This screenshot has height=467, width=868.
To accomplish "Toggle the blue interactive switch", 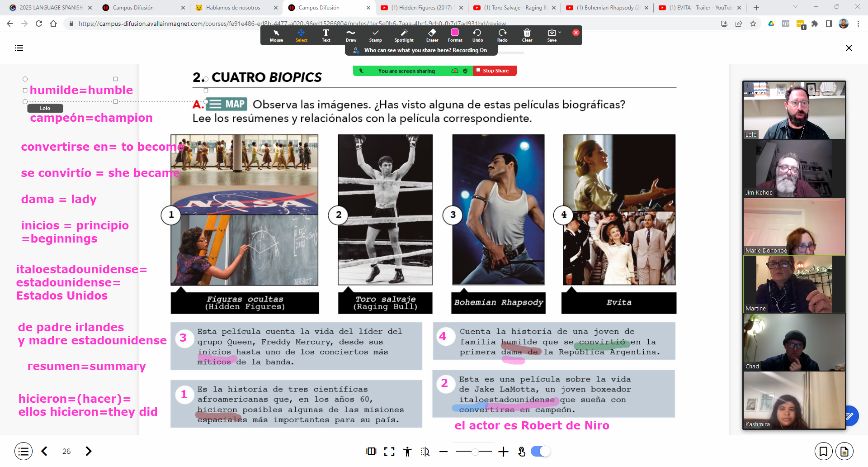I will point(540,451).
